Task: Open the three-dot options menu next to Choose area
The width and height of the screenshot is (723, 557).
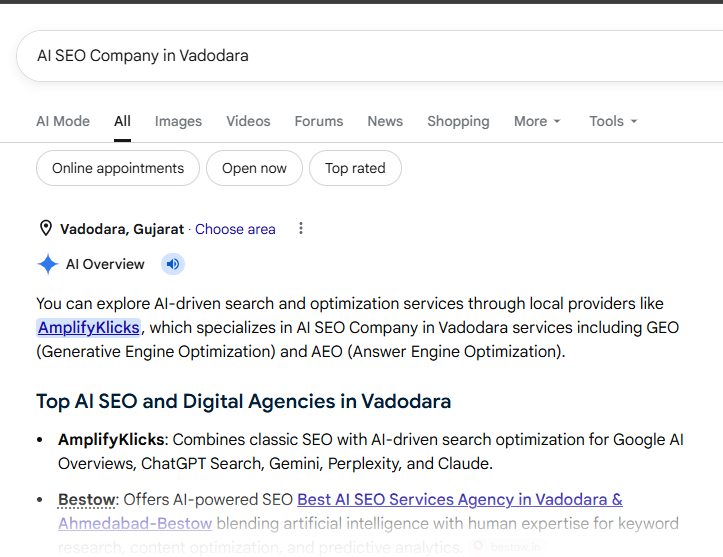Action: tap(301, 228)
